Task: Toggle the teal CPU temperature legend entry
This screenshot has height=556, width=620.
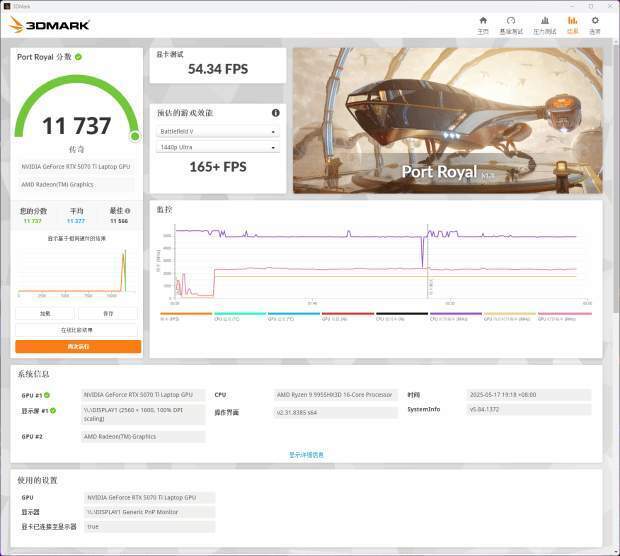Action: [240, 316]
